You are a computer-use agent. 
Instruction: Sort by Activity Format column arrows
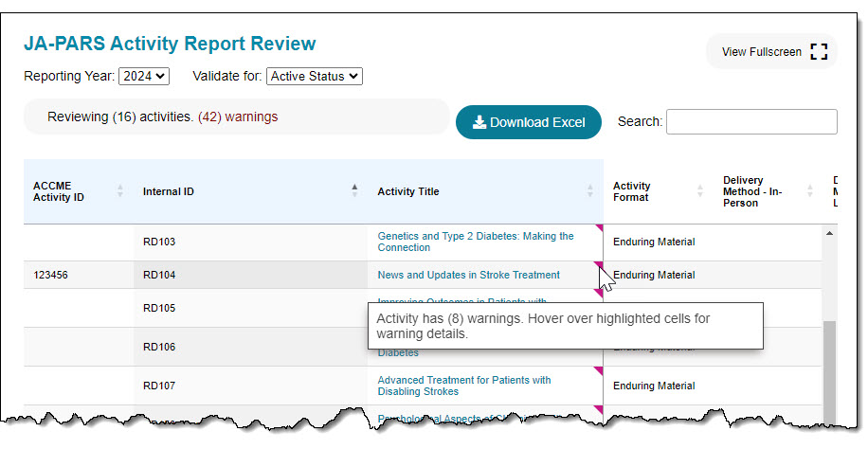(700, 191)
